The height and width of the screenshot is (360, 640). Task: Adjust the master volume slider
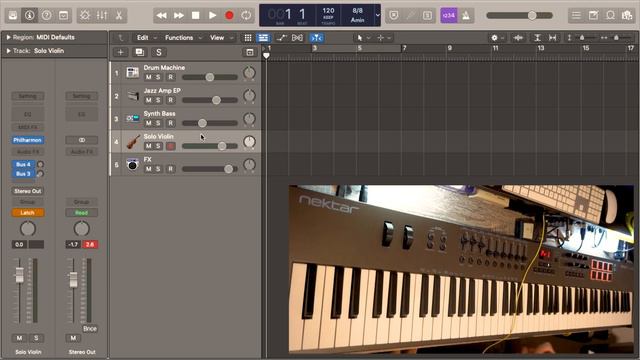coord(519,16)
